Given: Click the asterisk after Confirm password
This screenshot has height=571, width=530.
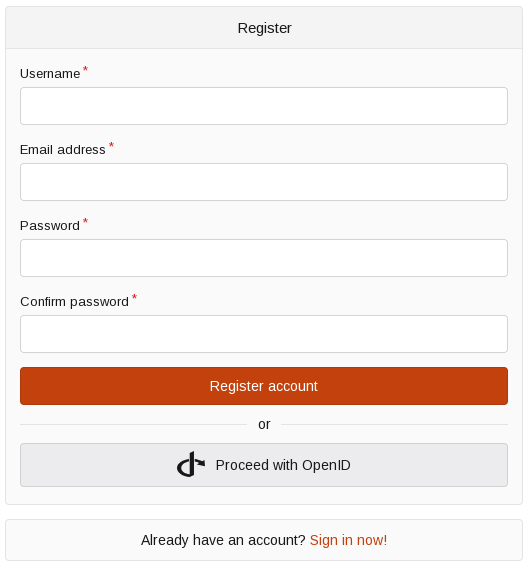Looking at the screenshot, I should pyautogui.click(x=134, y=297).
